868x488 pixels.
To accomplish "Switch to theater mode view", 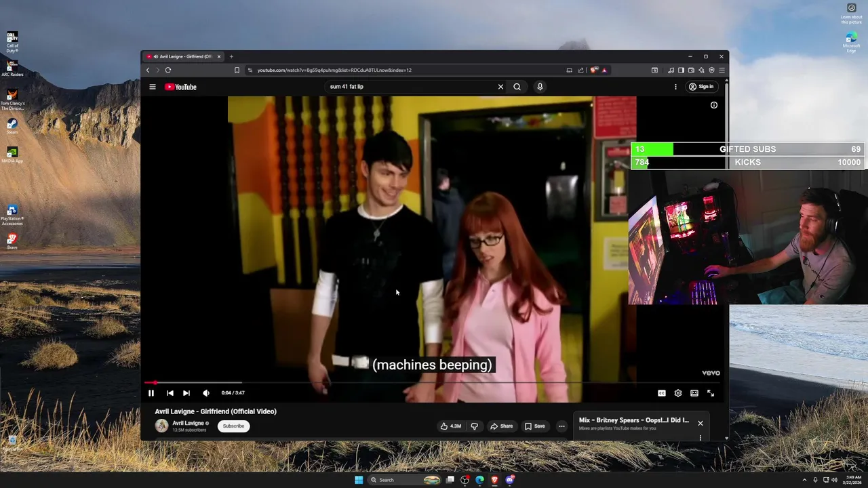I will [x=694, y=393].
